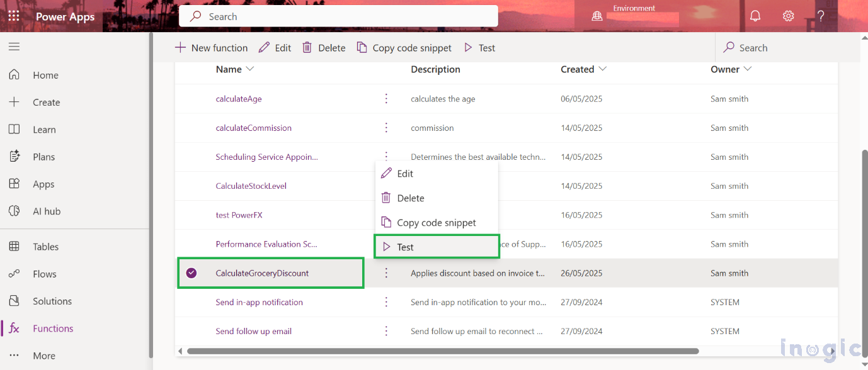Click the 06/05/2025 created date cell
The height and width of the screenshot is (370, 868).
(x=581, y=99)
